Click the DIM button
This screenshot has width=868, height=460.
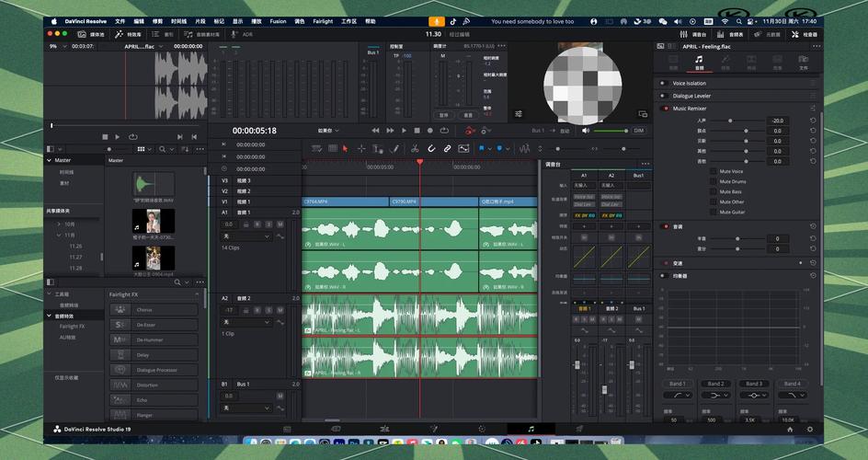[x=639, y=131]
